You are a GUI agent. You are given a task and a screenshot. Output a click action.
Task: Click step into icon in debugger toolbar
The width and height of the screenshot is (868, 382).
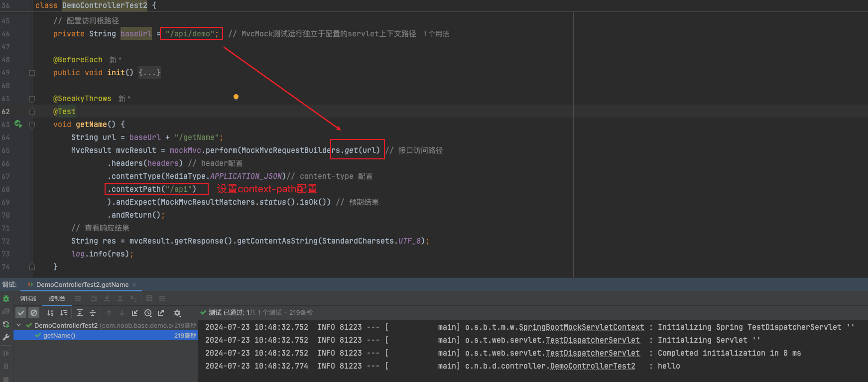tap(107, 298)
